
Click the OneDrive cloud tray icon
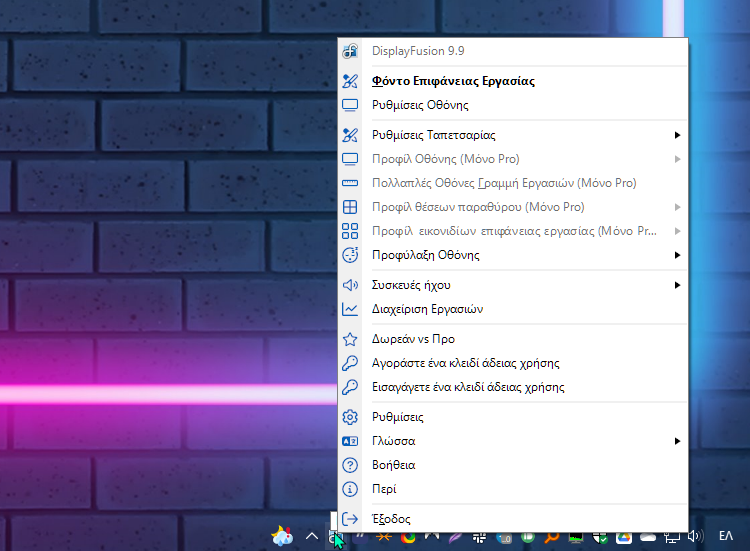pyautogui.click(x=648, y=539)
